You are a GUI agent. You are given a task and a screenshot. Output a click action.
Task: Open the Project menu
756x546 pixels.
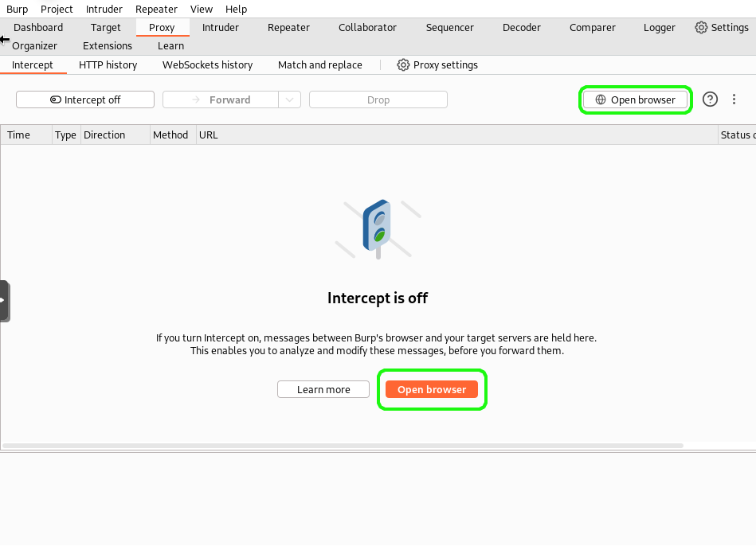[57, 10]
